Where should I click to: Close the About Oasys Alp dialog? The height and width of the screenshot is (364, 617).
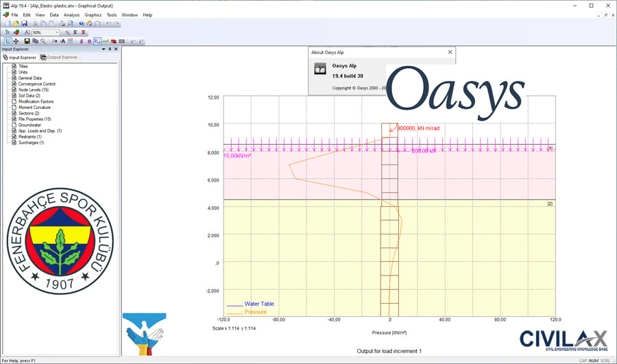tap(450, 52)
